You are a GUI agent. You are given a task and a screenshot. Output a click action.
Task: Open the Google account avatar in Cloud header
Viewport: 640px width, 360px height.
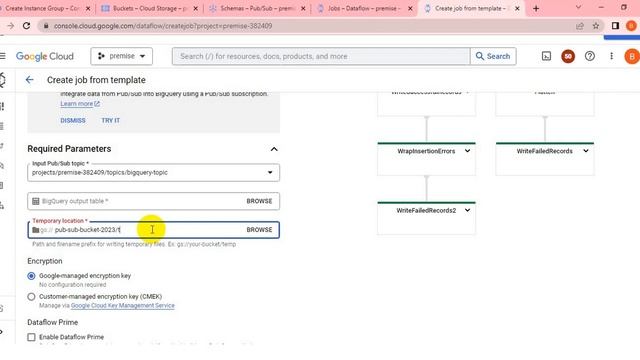[x=632, y=56]
